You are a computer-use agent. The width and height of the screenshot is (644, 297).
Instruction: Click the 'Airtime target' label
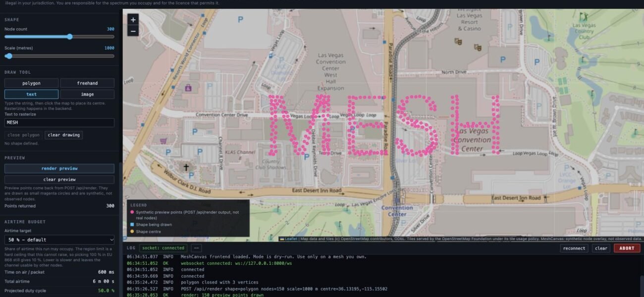coord(18,231)
